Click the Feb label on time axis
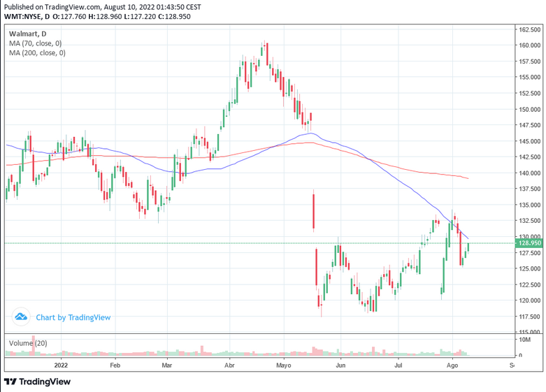Viewport: 546px width, 392px height. (x=115, y=365)
